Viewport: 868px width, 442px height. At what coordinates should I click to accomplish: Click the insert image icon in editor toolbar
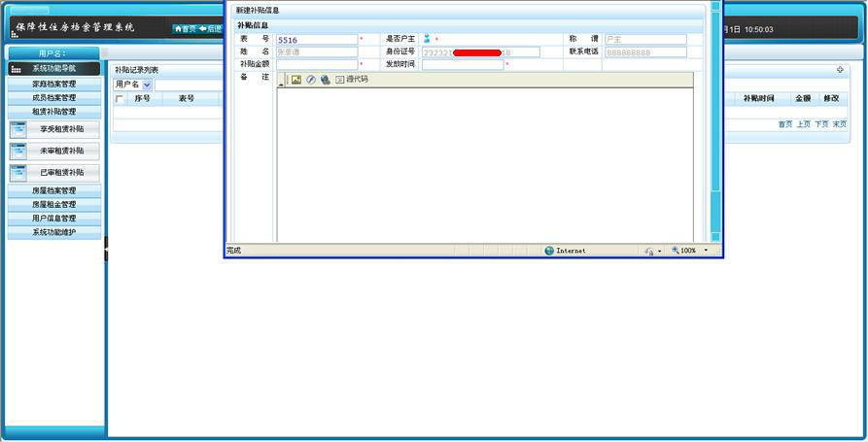click(x=296, y=80)
